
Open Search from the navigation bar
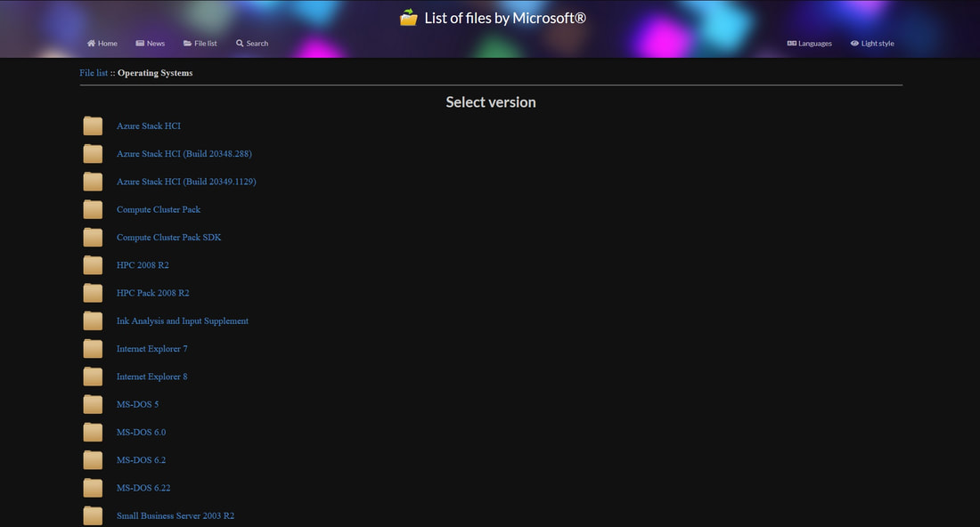252,44
